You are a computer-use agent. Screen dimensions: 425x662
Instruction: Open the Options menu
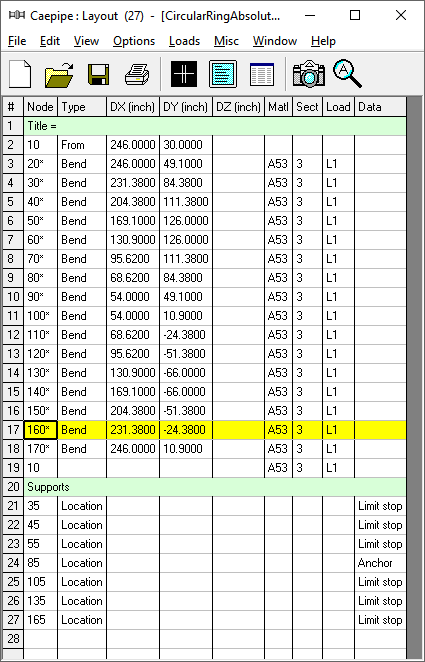coord(134,41)
